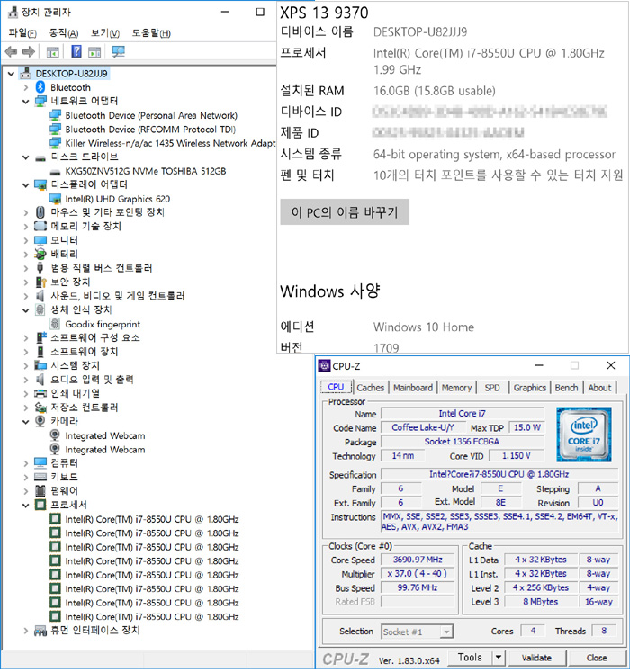Click the Back arrow in Device Manager toolbar
630x672 pixels.
[11, 52]
